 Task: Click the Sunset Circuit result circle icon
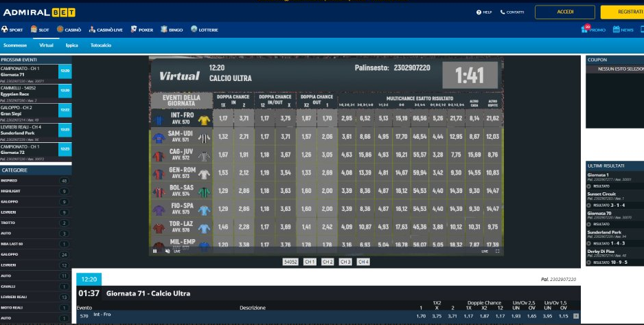589,205
